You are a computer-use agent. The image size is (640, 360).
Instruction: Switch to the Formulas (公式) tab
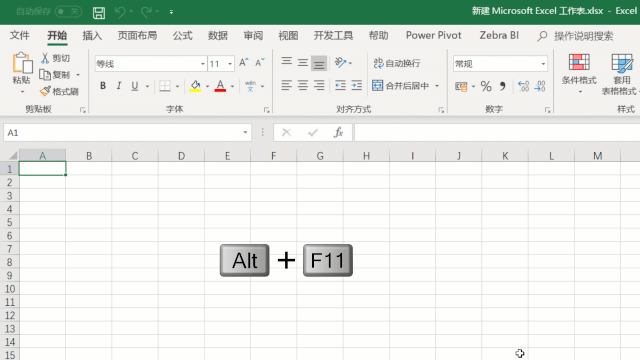182,36
